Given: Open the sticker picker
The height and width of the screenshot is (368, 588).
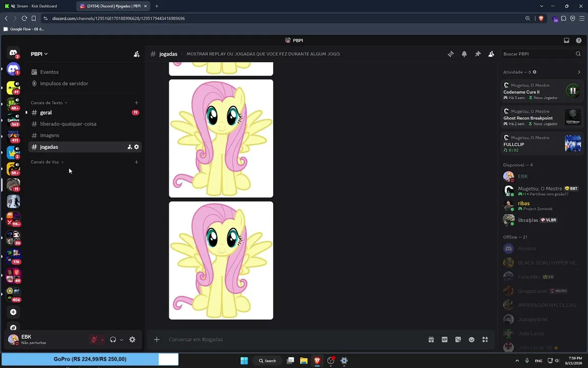Looking at the screenshot, I should [x=458, y=339].
